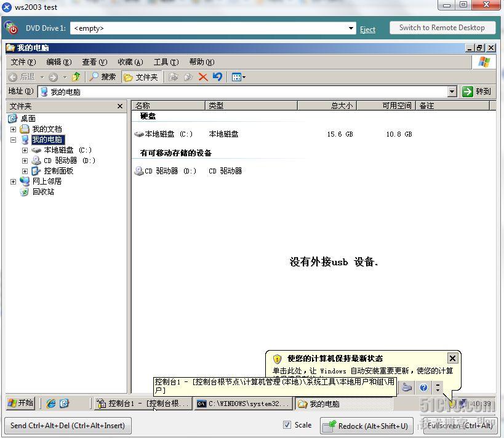Click the 备注 column header
This screenshot has width=504, height=438.
[453, 106]
